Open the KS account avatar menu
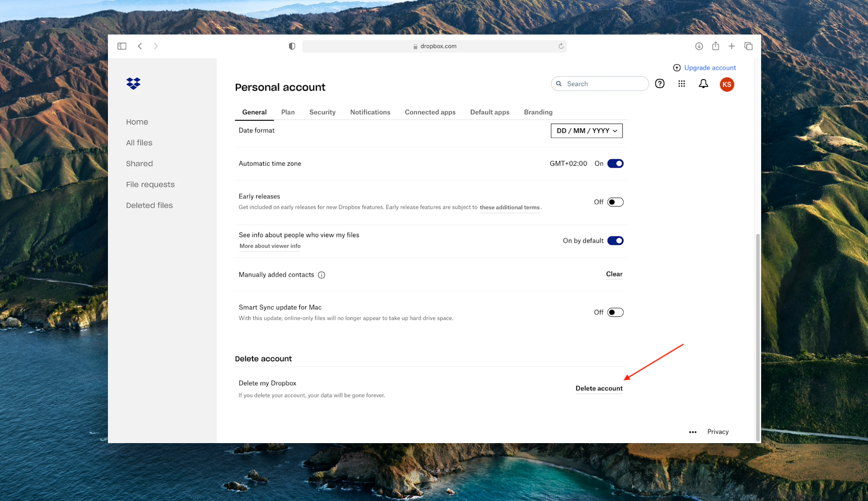868x501 pixels. point(727,84)
